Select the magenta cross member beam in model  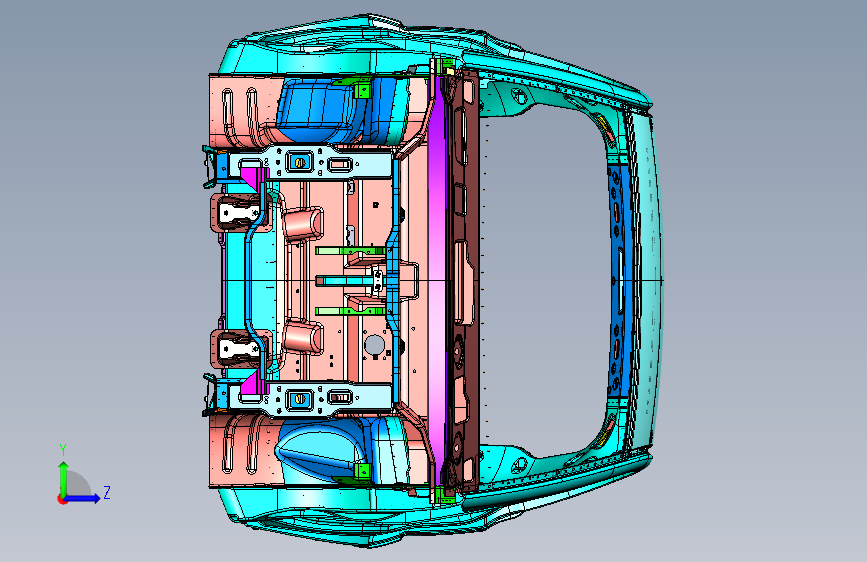tap(437, 282)
